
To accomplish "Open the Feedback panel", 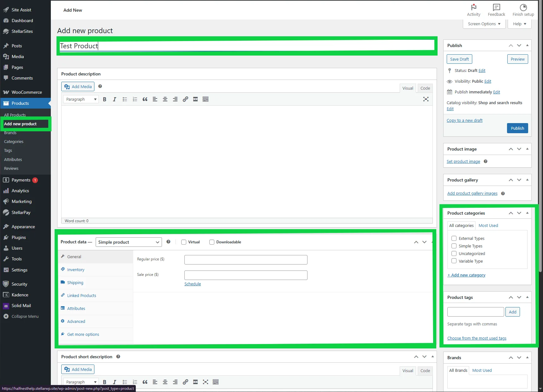I will pos(496,10).
